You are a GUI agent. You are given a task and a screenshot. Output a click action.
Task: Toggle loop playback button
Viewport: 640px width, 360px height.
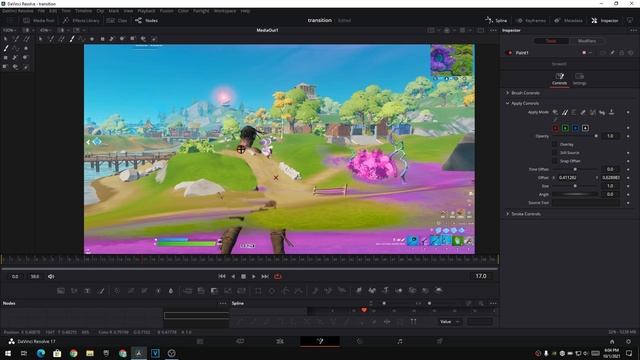278,276
